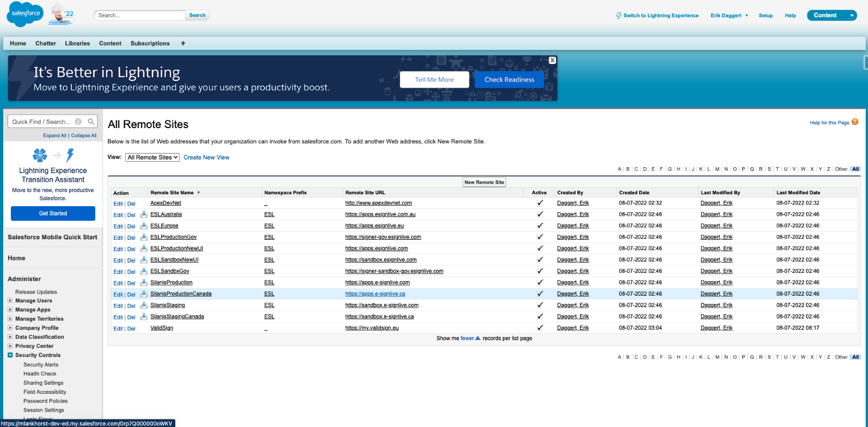Open Password Policies in sidebar
This screenshot has height=427, width=868.
46,401
